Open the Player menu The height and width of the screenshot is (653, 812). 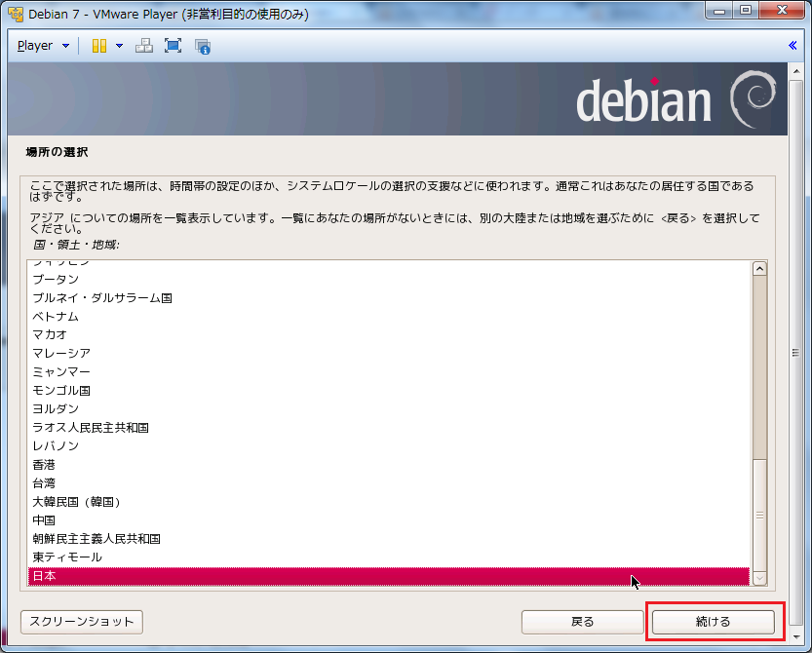(43, 46)
